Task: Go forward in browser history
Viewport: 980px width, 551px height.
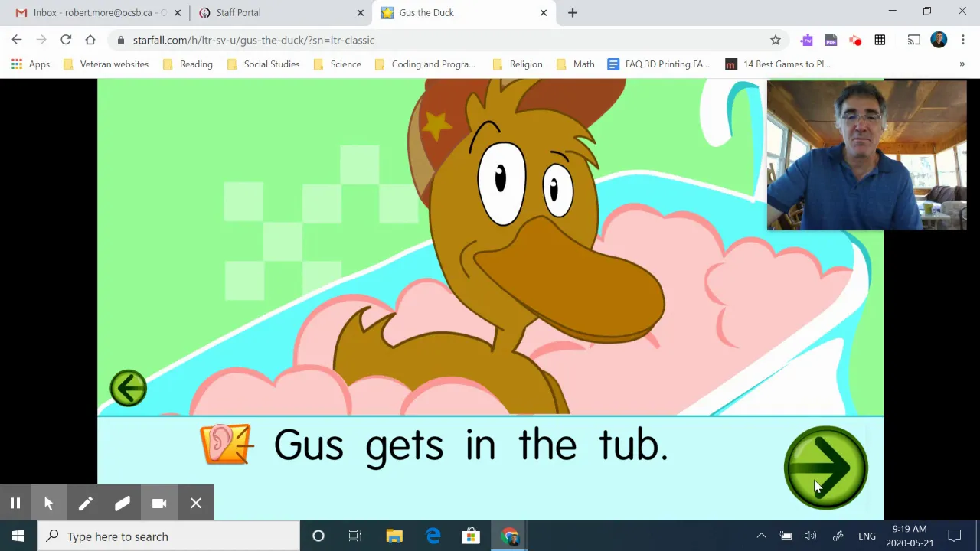Action: coord(41,40)
